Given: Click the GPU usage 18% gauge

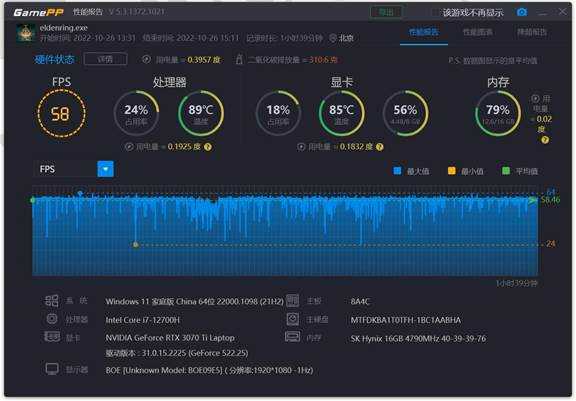Looking at the screenshot, I should point(278,113).
